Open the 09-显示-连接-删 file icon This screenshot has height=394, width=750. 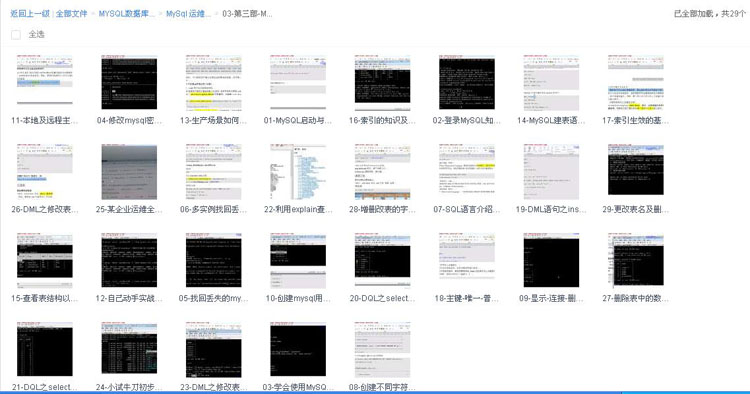click(x=551, y=261)
